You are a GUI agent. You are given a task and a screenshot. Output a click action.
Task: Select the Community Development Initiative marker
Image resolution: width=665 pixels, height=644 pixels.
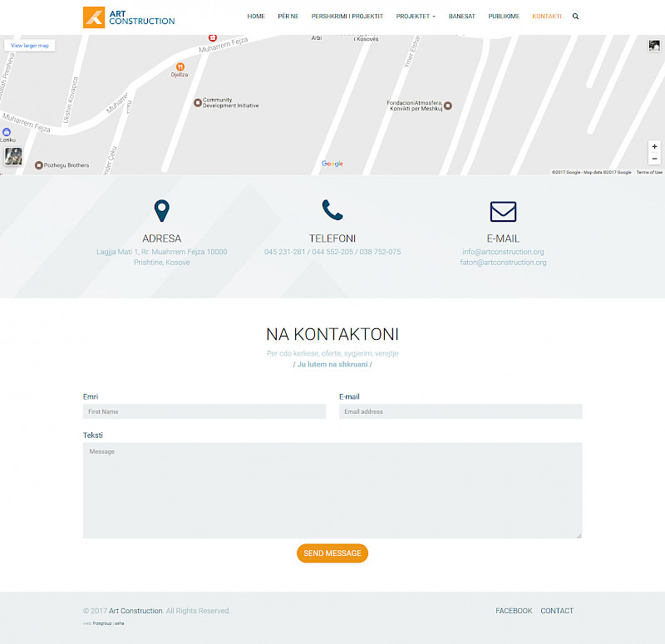(198, 102)
